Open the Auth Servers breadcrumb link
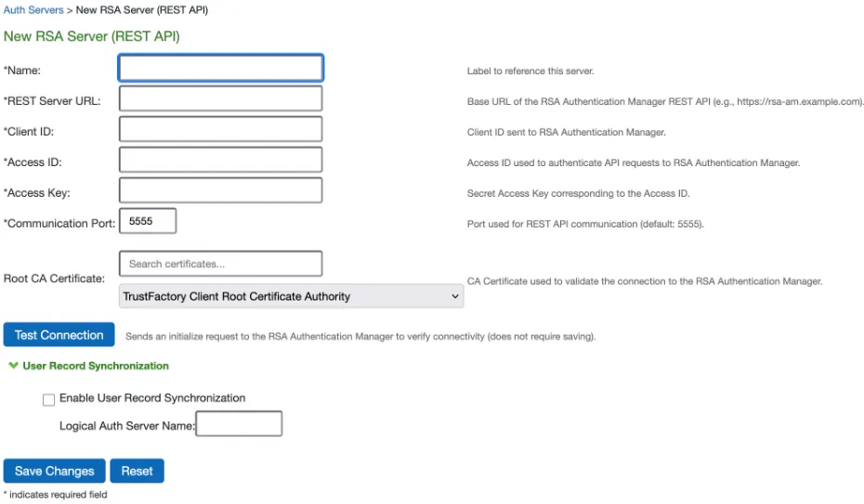This screenshot has width=864, height=504. point(33,10)
